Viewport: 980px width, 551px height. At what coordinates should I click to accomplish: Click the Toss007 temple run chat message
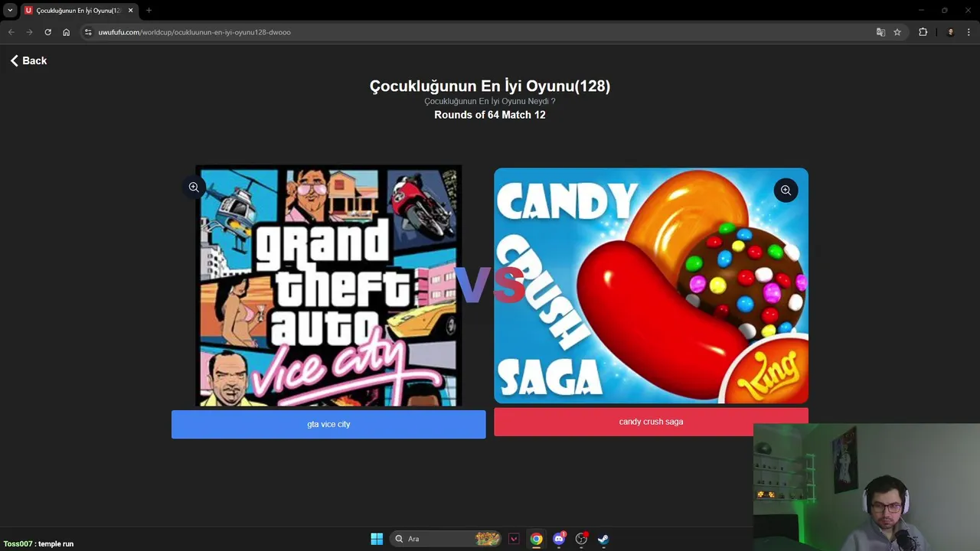(38, 543)
